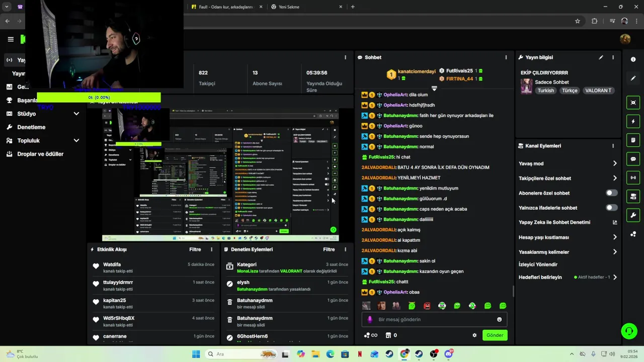The image size is (644, 362).
Task: Click the pencil edit icon in right toolbar
Action: 633,78
